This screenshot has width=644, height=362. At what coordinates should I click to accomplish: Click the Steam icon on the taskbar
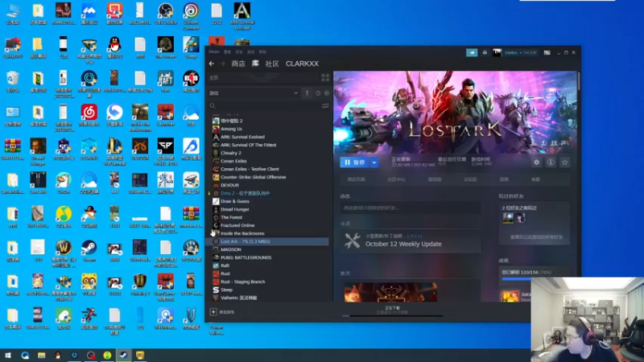(124, 355)
